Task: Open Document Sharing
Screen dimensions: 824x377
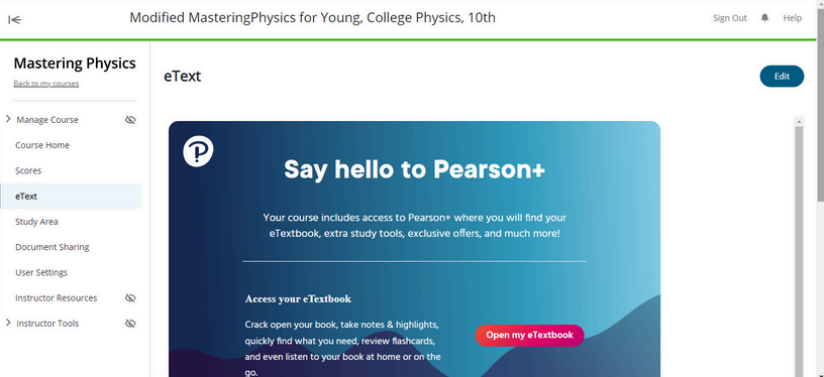Action: point(52,247)
